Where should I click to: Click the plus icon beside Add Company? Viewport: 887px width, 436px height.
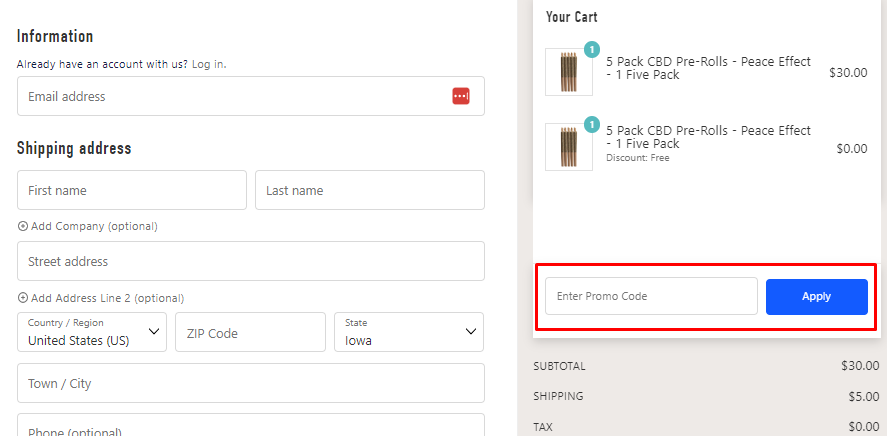coord(23,226)
